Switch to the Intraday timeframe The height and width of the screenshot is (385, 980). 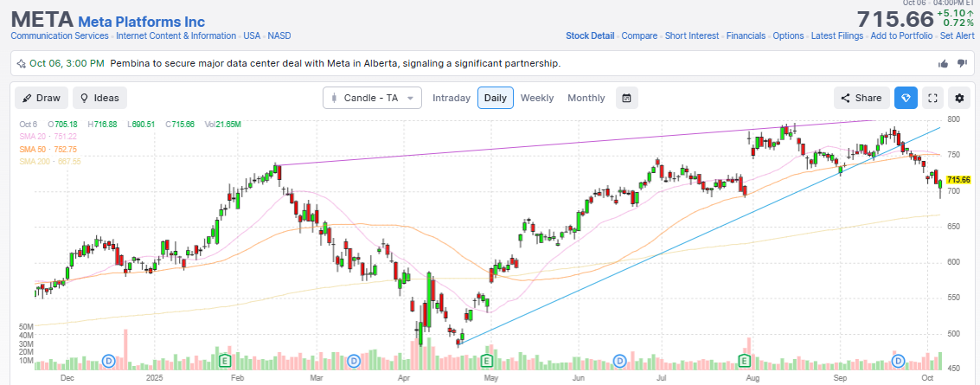pyautogui.click(x=452, y=98)
